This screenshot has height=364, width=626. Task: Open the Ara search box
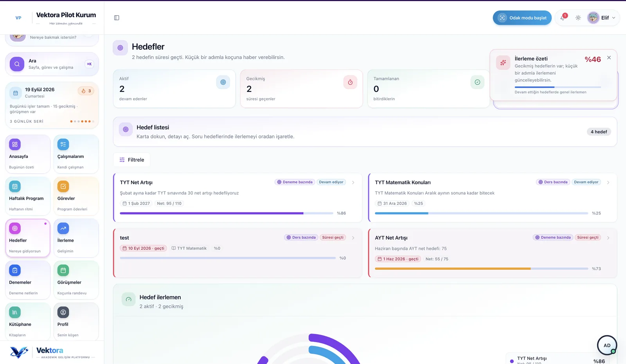(x=52, y=64)
